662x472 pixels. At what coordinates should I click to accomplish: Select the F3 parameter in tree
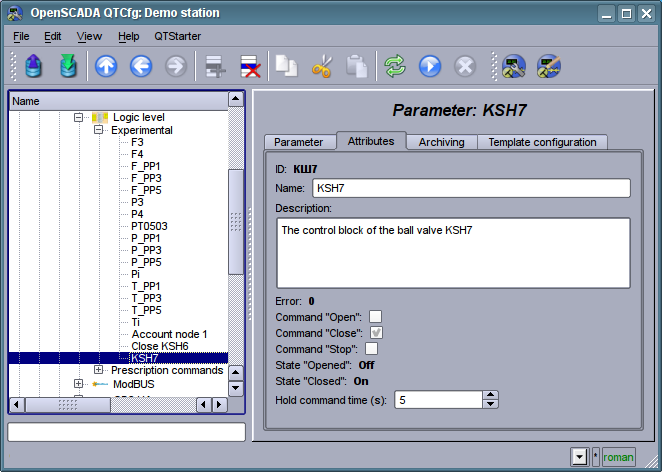[137, 142]
